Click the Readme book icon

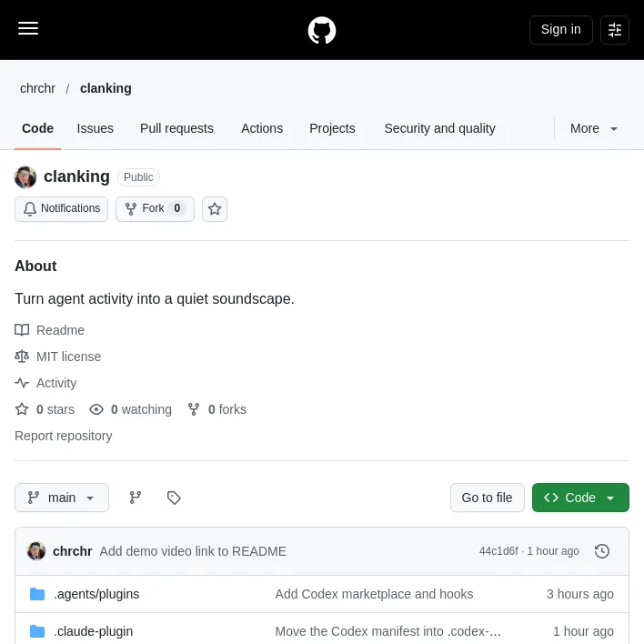(22, 330)
